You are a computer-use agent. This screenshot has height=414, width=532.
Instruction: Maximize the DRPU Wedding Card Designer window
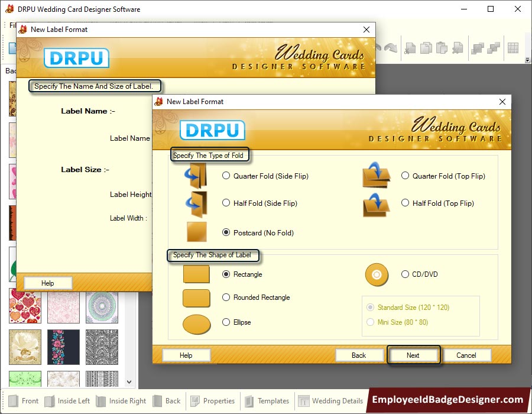pos(491,9)
